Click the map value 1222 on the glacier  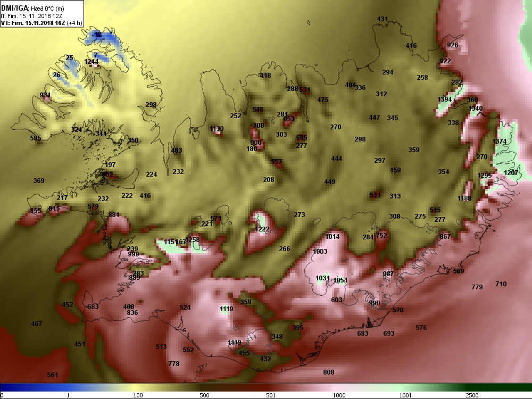(x=262, y=229)
